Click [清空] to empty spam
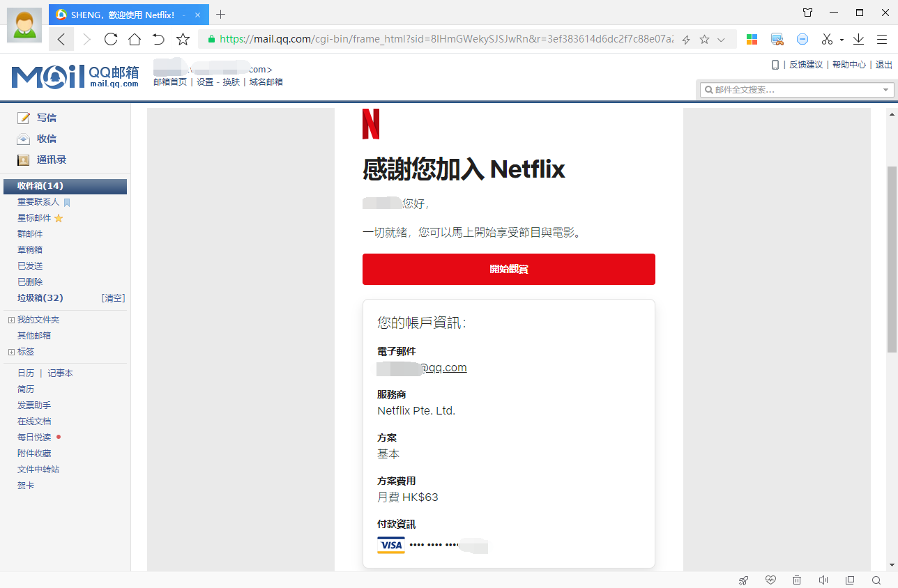This screenshot has height=588, width=898. [113, 298]
